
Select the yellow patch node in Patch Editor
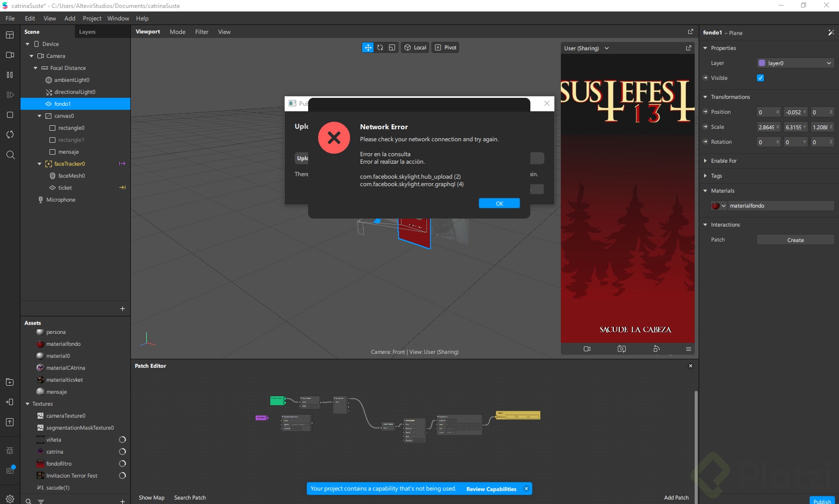click(518, 415)
